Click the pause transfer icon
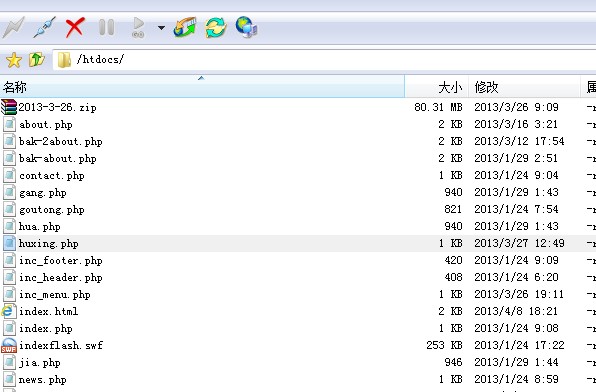 point(106,27)
